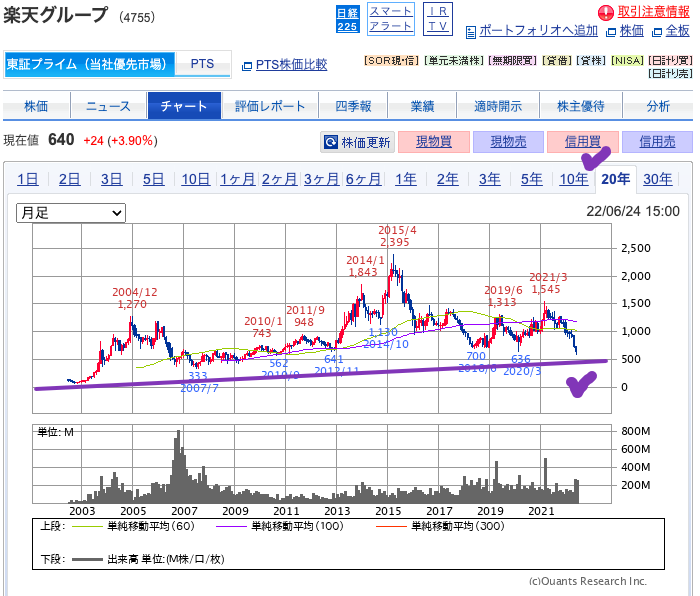Click red trading caution warning icon
Image resolution: width=700 pixels, height=596 pixels.
tap(606, 13)
